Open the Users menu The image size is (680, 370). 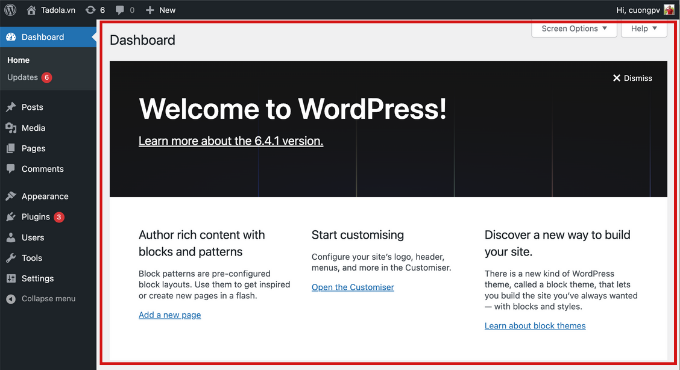(x=48, y=237)
